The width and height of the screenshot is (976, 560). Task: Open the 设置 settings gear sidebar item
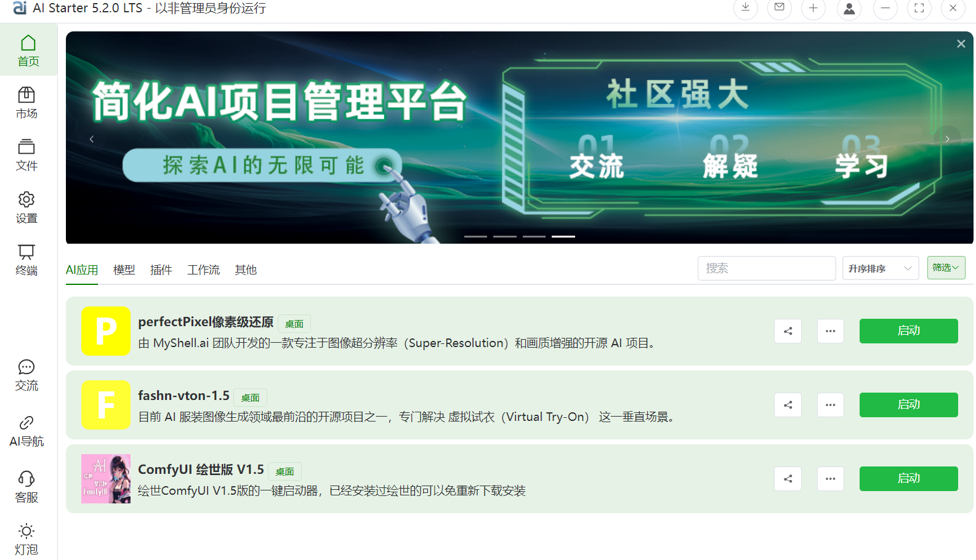26,207
